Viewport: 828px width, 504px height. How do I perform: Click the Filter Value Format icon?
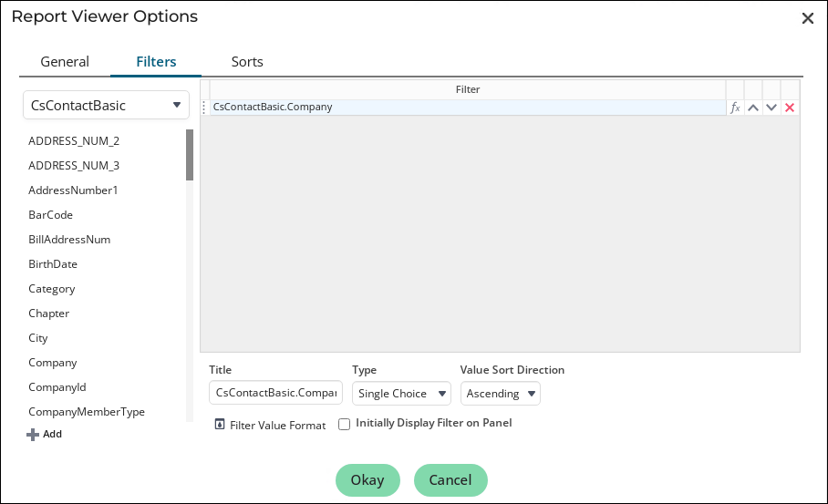(x=220, y=425)
